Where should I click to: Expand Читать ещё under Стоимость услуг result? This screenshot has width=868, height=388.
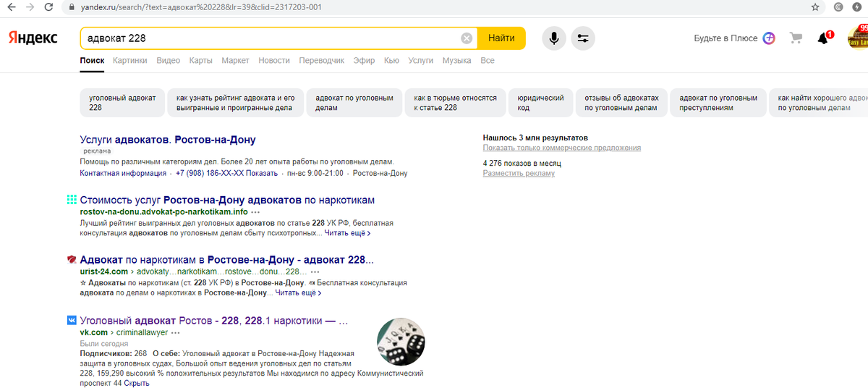click(347, 233)
